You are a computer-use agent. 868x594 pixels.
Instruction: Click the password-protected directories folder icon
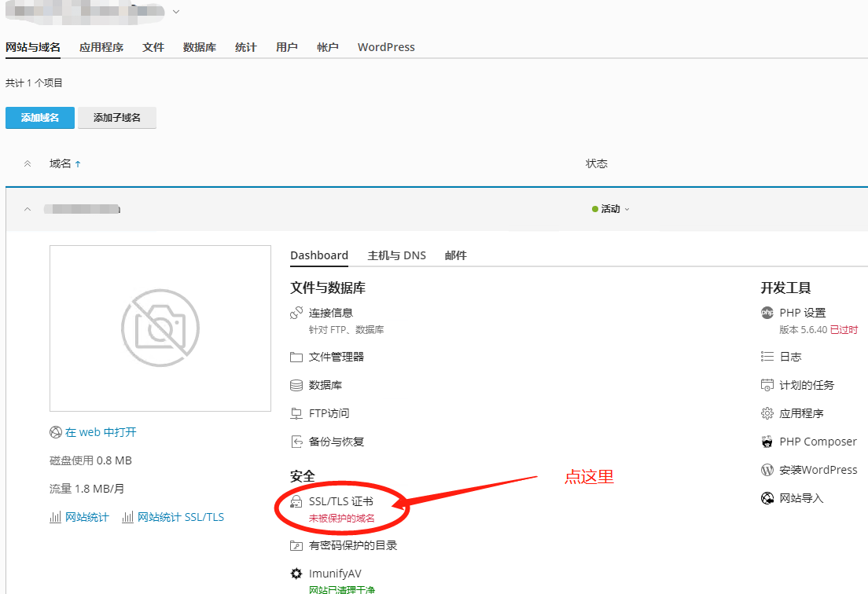pyautogui.click(x=296, y=546)
